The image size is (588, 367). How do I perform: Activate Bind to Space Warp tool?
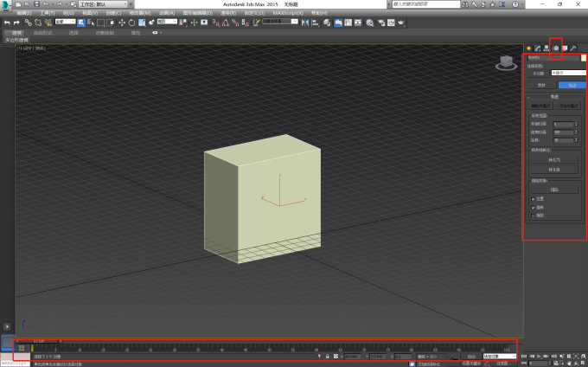[48, 23]
